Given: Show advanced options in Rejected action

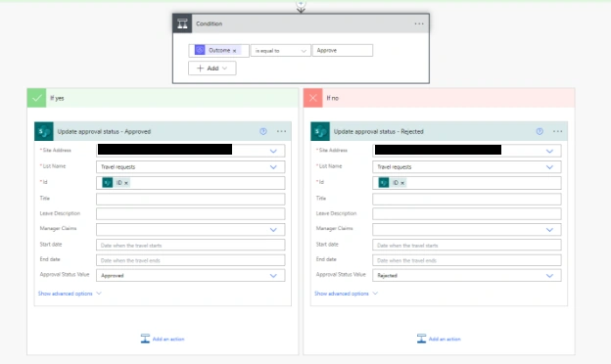Looking at the screenshot, I should click(346, 294).
